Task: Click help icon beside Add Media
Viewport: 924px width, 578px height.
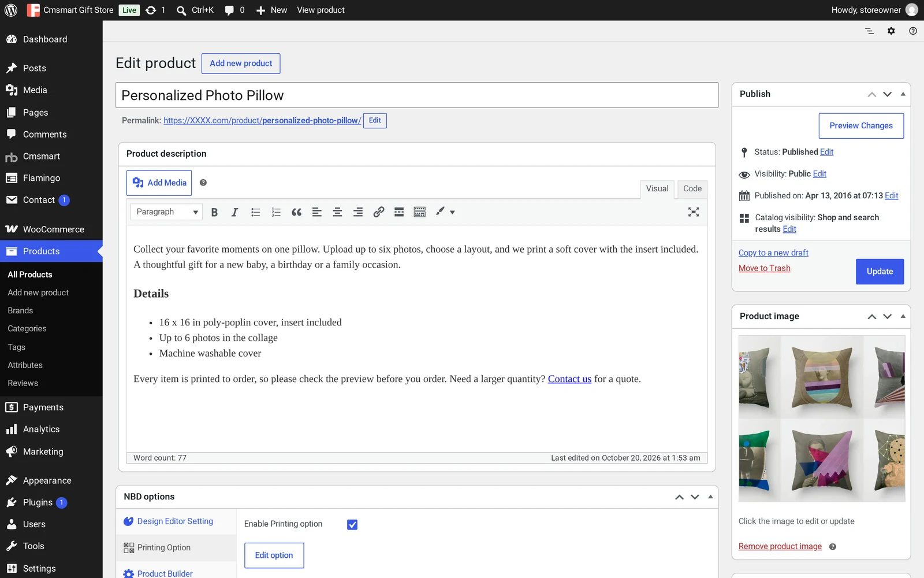Action: pyautogui.click(x=203, y=183)
